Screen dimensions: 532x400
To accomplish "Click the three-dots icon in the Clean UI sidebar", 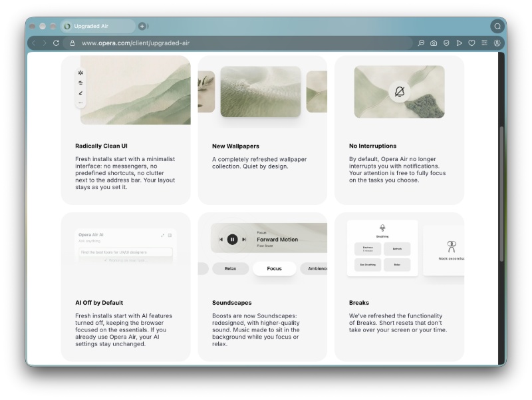I will 80,102.
